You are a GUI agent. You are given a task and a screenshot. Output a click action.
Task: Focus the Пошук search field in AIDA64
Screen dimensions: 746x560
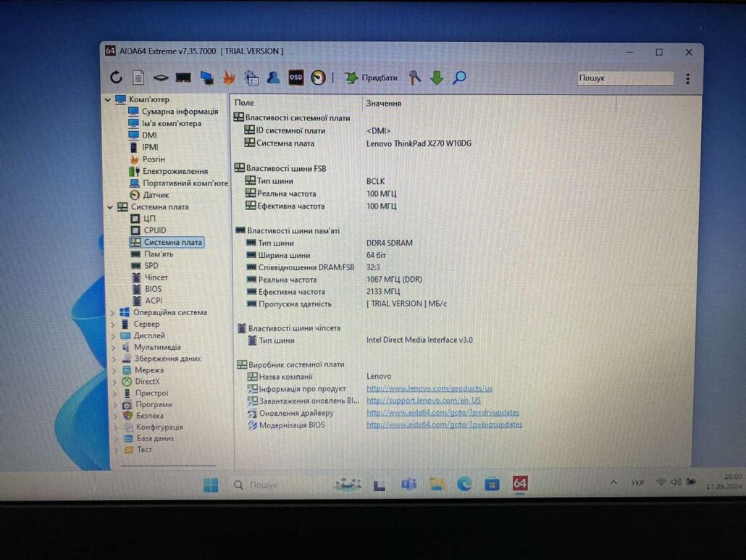click(x=626, y=78)
